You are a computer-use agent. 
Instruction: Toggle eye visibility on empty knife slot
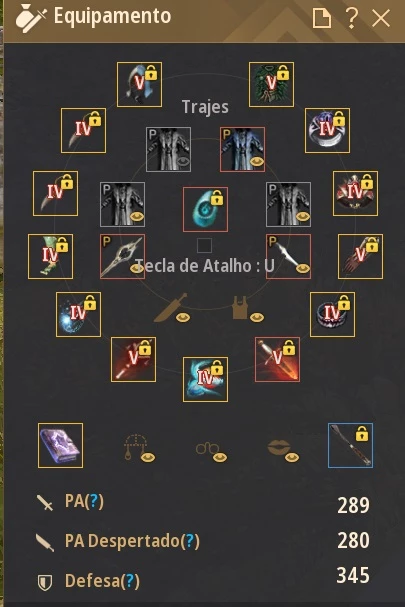click(x=183, y=318)
